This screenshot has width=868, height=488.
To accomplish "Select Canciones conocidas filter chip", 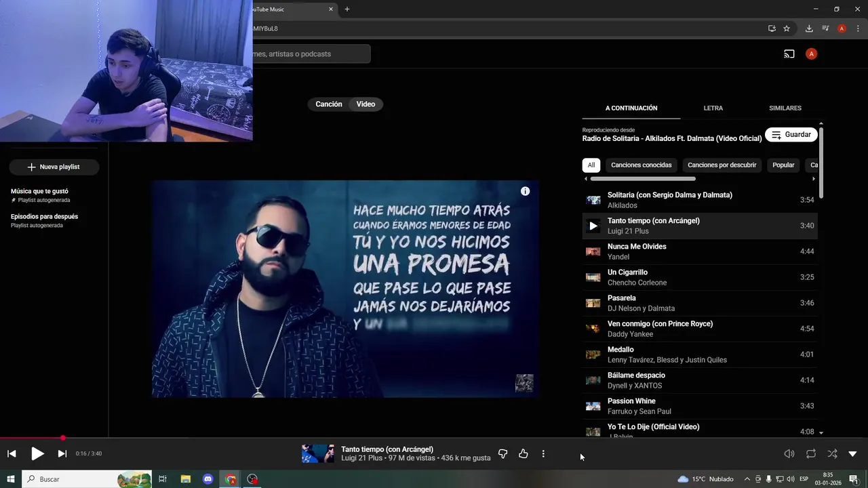I will (x=641, y=165).
